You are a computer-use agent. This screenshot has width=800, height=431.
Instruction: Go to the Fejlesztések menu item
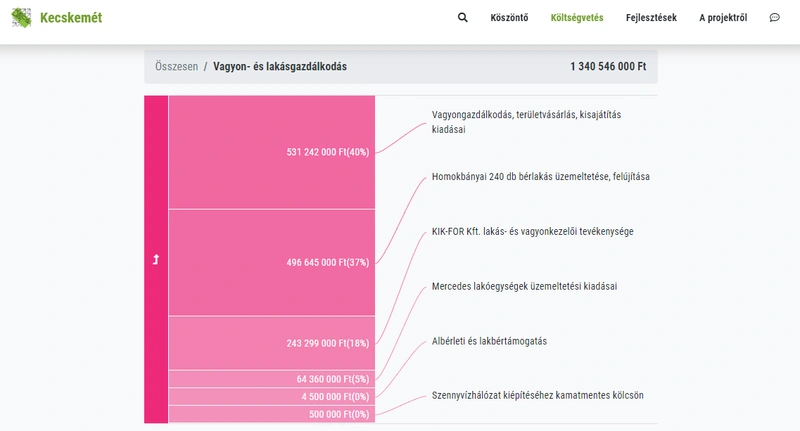pos(651,18)
